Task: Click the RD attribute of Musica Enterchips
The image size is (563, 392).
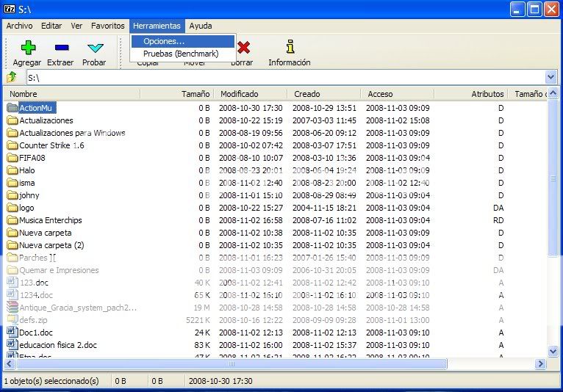Action: click(498, 220)
